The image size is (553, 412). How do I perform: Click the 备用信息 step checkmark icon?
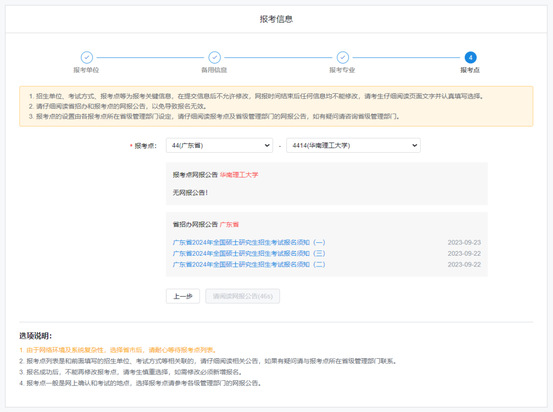tap(214, 57)
